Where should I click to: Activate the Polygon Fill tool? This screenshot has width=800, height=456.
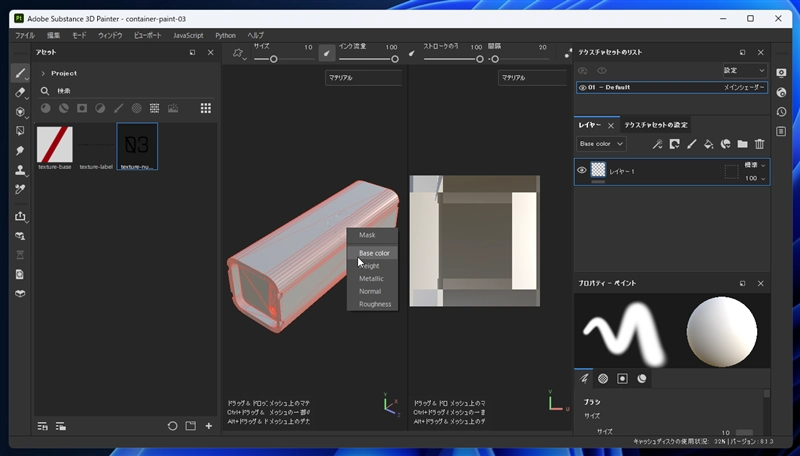coord(20,130)
